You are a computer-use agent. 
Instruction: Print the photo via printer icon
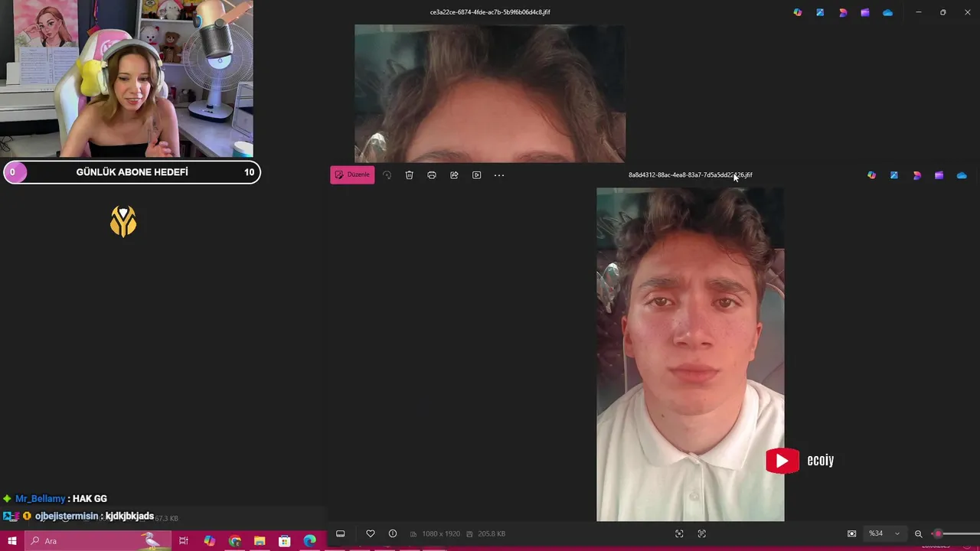coord(432,175)
